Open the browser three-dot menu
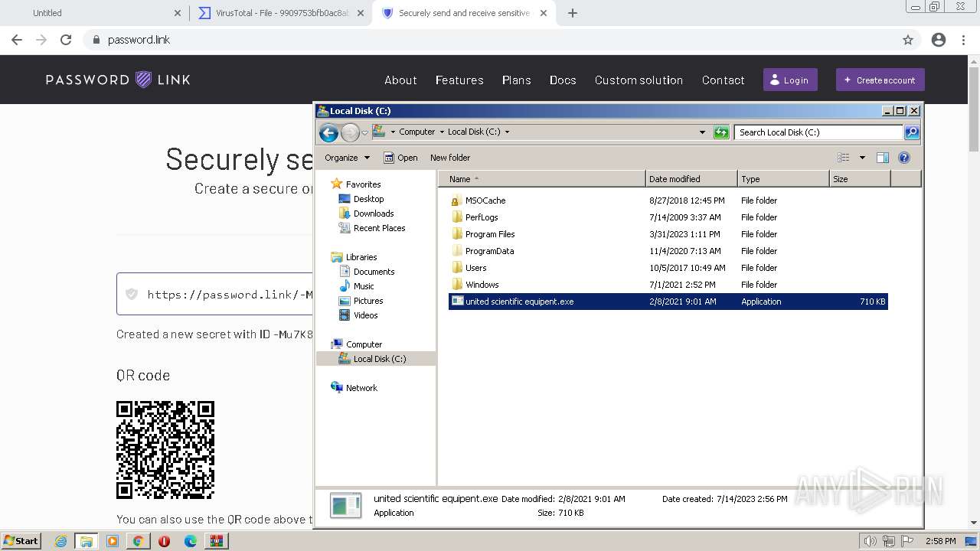This screenshot has width=980, height=551. 964,40
